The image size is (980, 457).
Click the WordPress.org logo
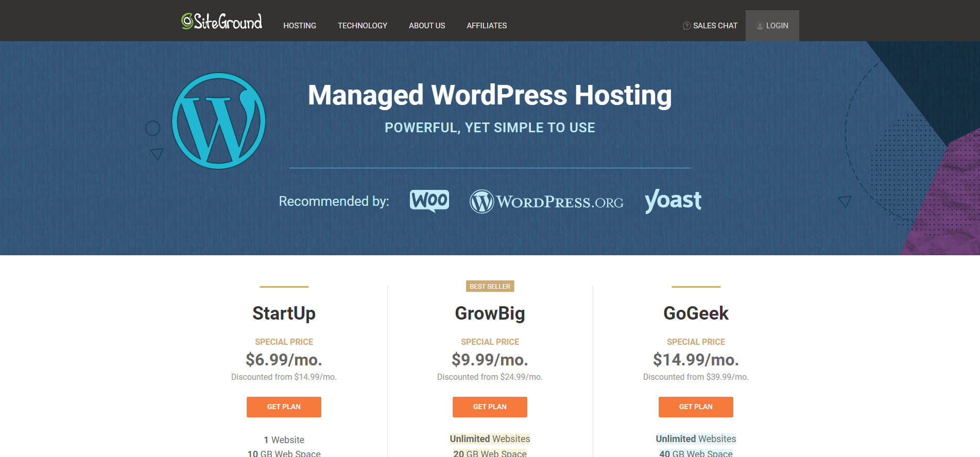click(x=546, y=202)
